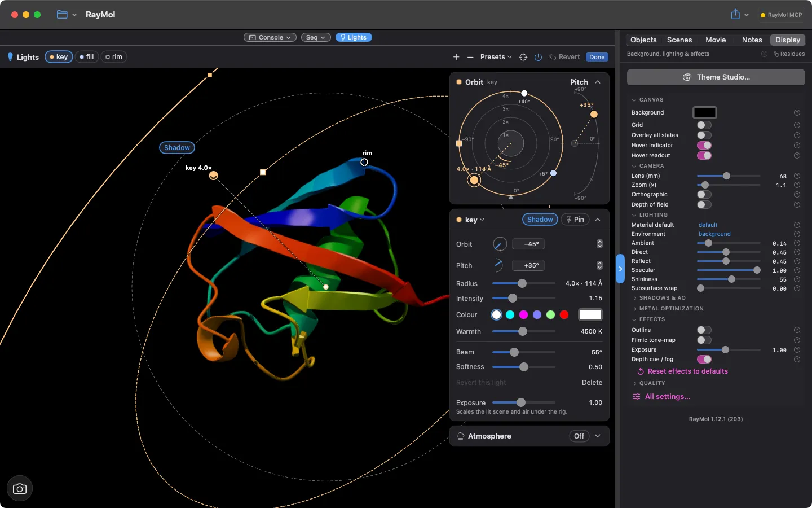Open Theme Studio
The width and height of the screenshot is (812, 508).
pyautogui.click(x=716, y=77)
